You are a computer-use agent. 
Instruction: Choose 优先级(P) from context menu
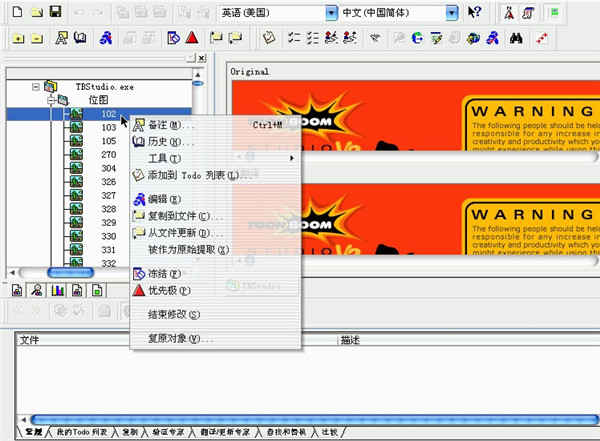215,291
